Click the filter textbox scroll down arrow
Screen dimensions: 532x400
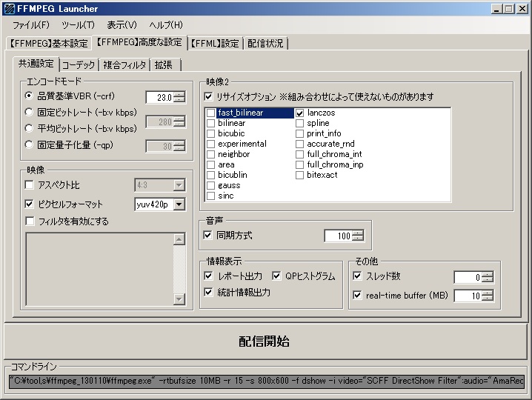(179, 299)
